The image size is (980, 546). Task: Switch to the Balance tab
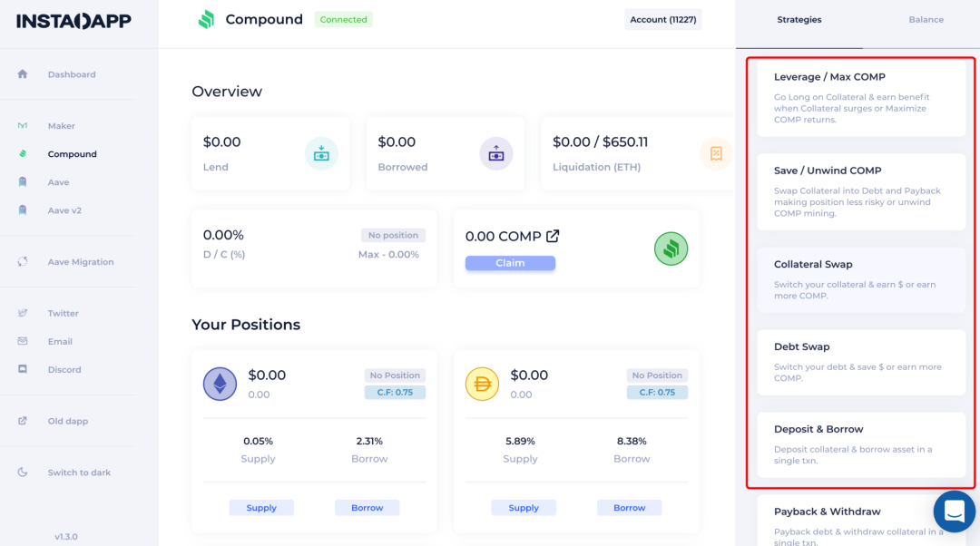[x=926, y=20]
